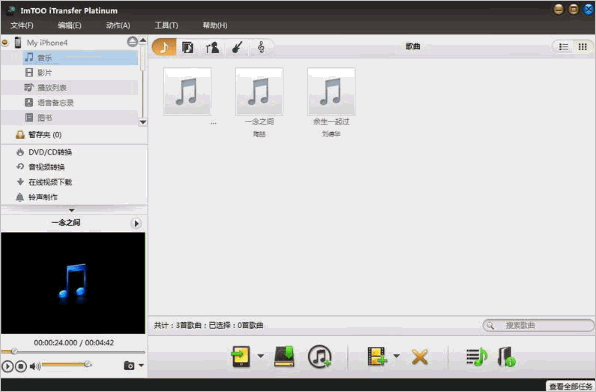Click the magnifier search icon
The image size is (596, 392).
point(490,325)
